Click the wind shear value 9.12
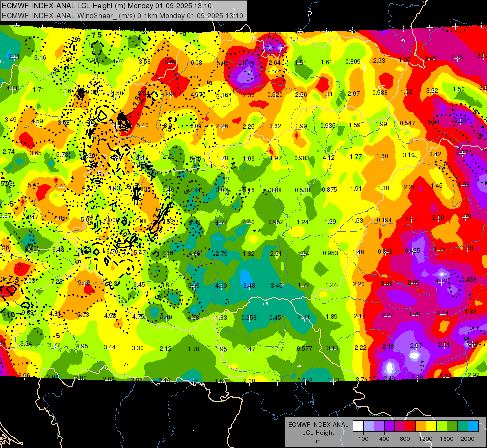The width and height of the screenshot is (487, 448). (84, 283)
